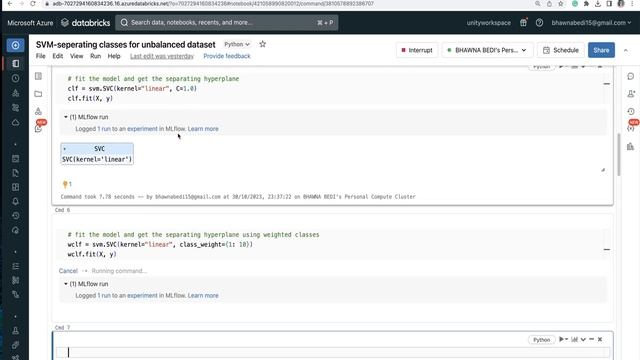Open the user account email dropdown
Image resolution: width=640 pixels, height=360 pixels.
(x=591, y=23)
